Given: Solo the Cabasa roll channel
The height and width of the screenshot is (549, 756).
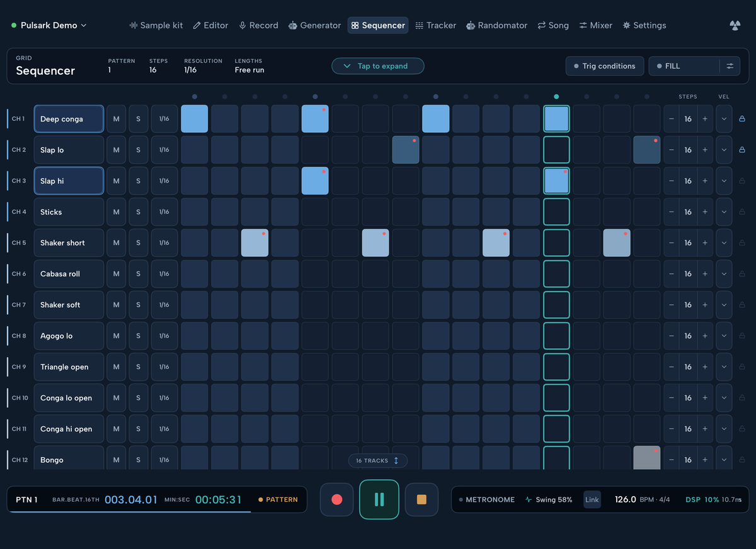Looking at the screenshot, I should [139, 274].
